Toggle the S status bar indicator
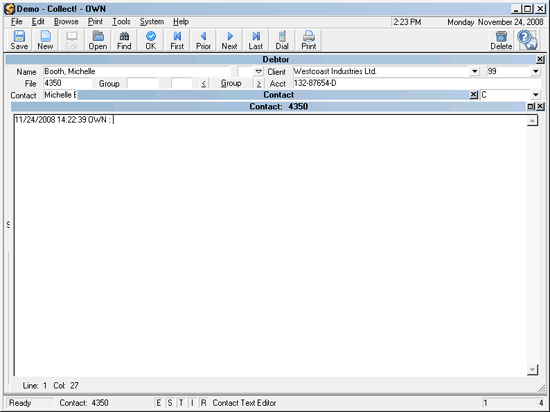This screenshot has width=550, height=412. 170,403
